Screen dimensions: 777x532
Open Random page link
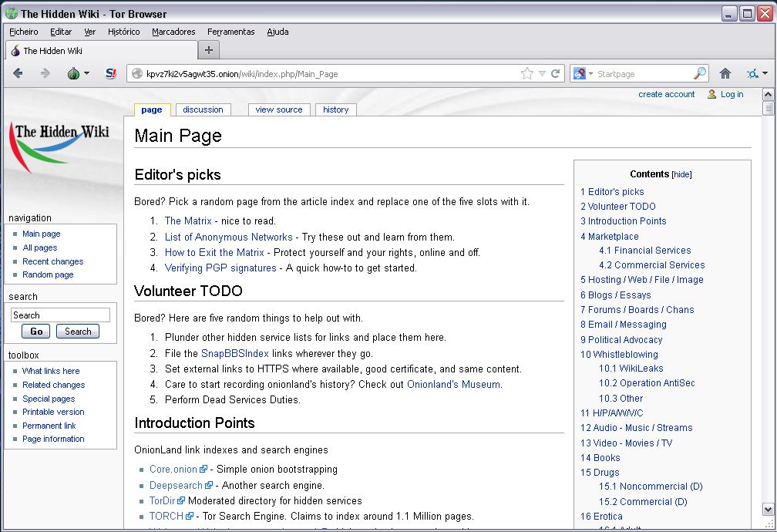tap(48, 274)
